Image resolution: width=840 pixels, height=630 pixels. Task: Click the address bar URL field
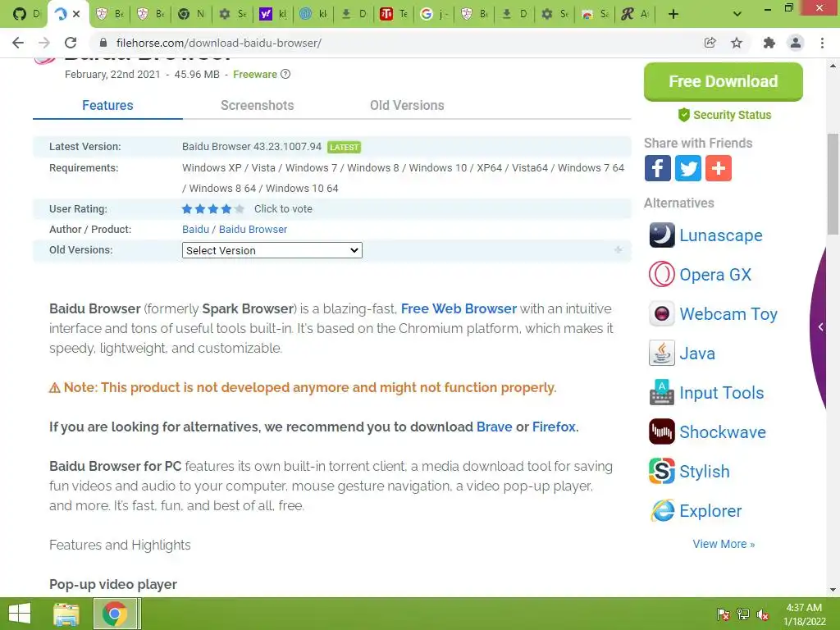396,43
